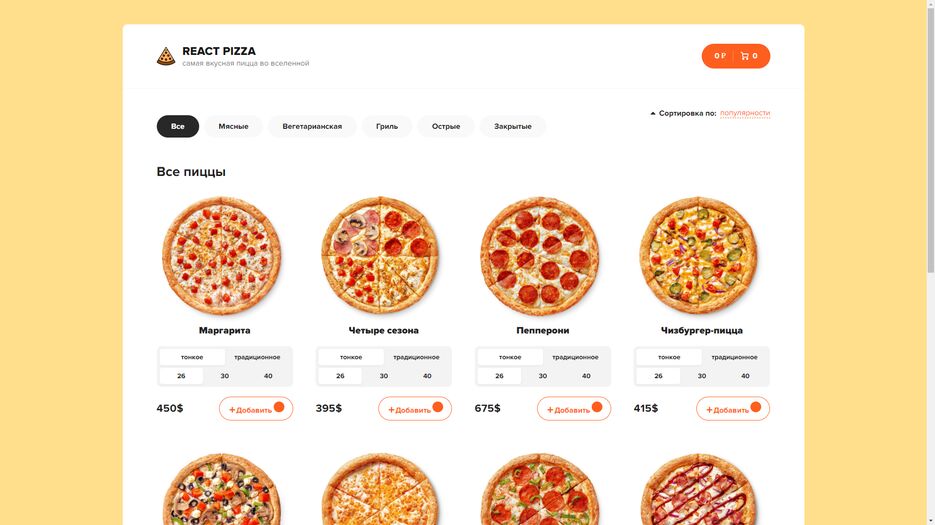Image resolution: width=935 pixels, height=525 pixels.
Task: Click the plus icon on Чизбургер-пицца's add button
Action: pos(710,410)
